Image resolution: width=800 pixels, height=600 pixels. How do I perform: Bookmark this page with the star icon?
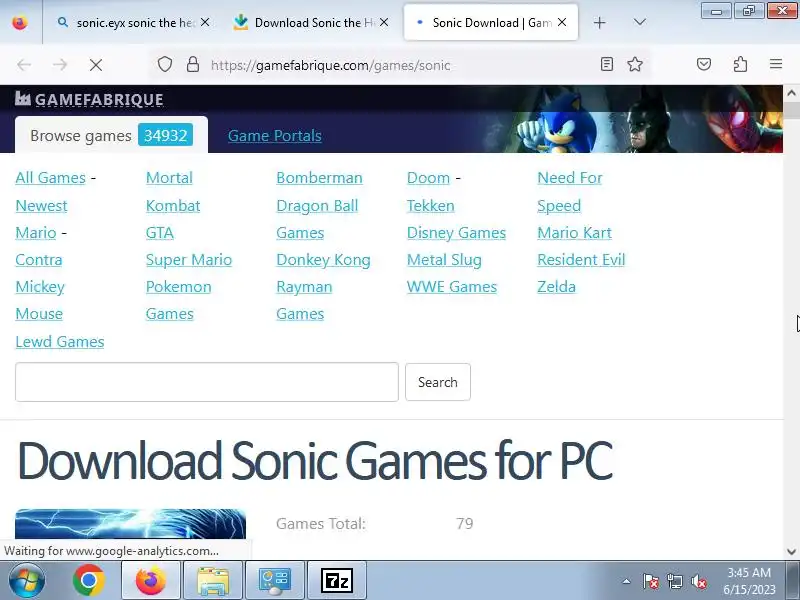(635, 64)
